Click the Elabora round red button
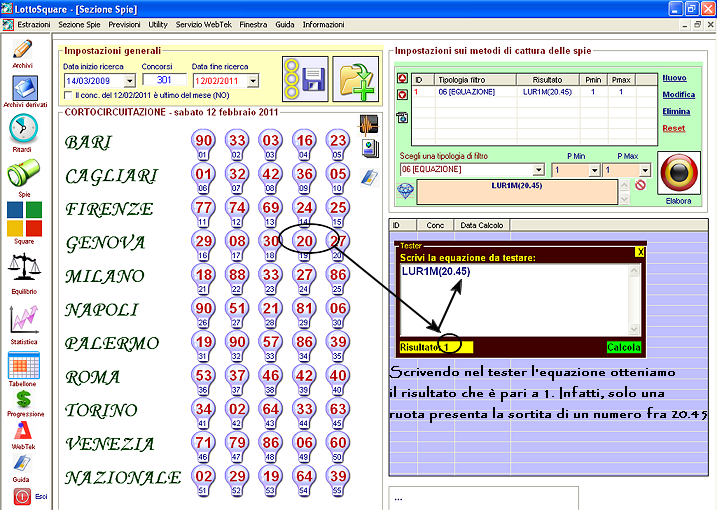The width and height of the screenshot is (717, 510). coord(679,173)
